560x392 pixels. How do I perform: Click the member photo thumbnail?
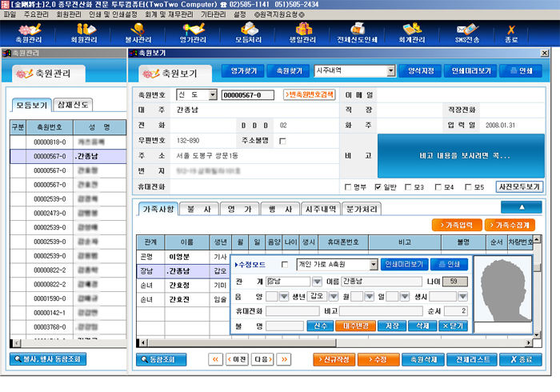point(503,289)
